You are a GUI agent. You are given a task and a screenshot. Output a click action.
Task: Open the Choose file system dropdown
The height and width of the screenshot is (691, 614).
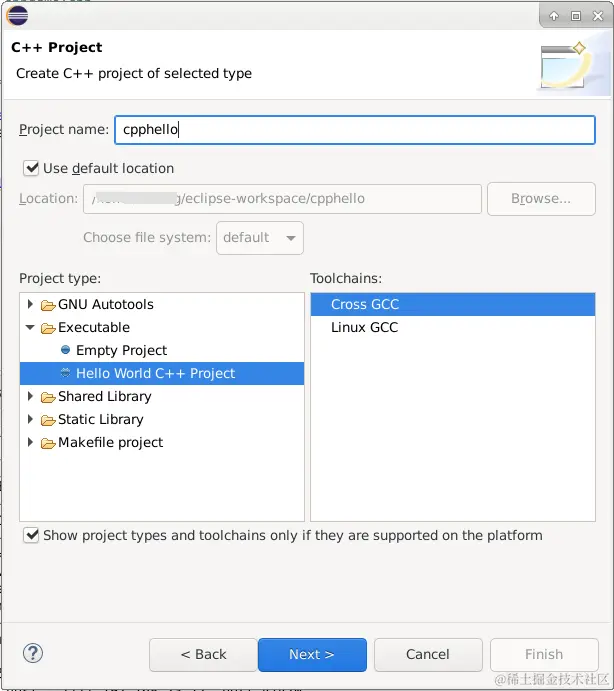click(x=260, y=238)
